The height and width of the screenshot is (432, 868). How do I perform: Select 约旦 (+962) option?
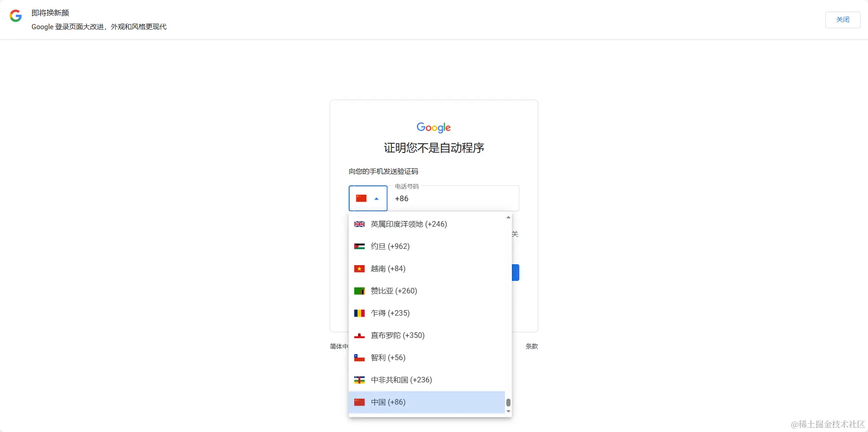[427, 247]
